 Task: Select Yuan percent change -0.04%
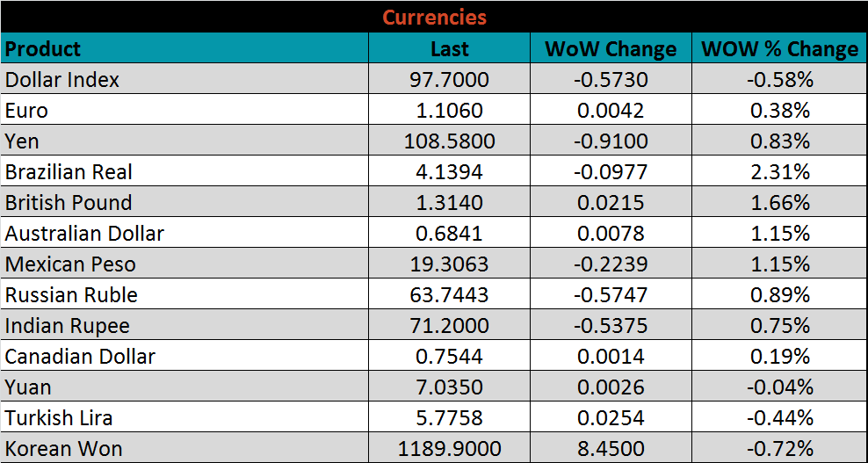[779, 387]
